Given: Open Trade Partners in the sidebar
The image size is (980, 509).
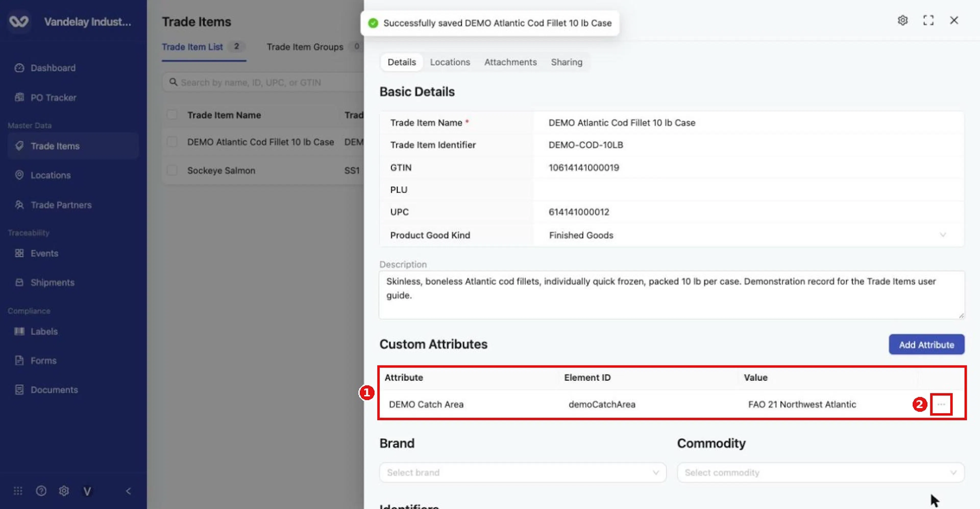Looking at the screenshot, I should pos(61,205).
